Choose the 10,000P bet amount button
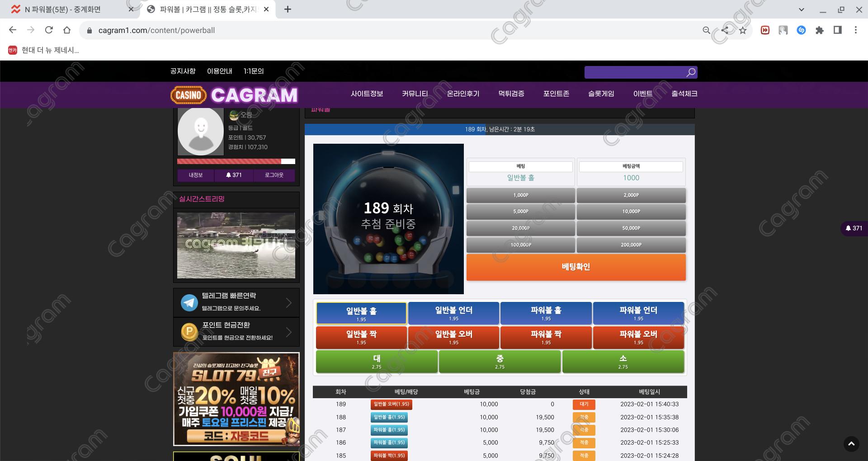The image size is (868, 461). pyautogui.click(x=631, y=212)
